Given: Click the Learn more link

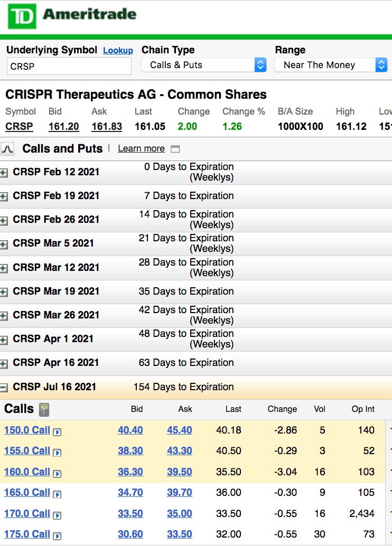Looking at the screenshot, I should coord(141,149).
